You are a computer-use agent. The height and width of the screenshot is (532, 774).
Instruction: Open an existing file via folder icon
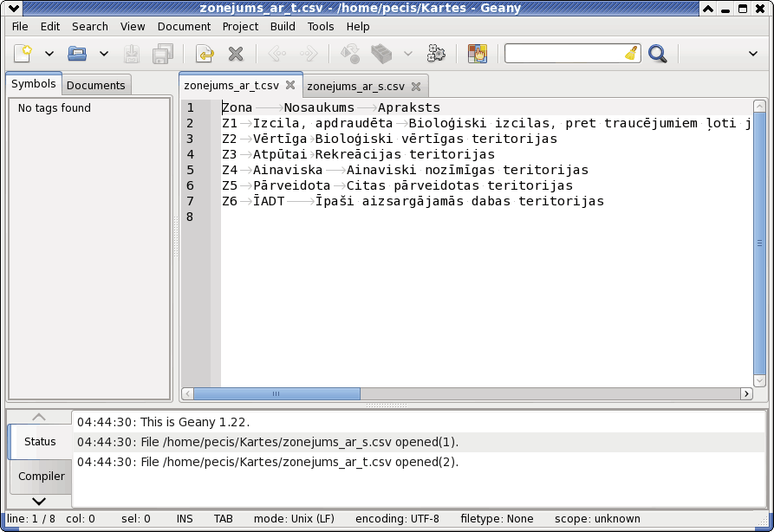77,54
